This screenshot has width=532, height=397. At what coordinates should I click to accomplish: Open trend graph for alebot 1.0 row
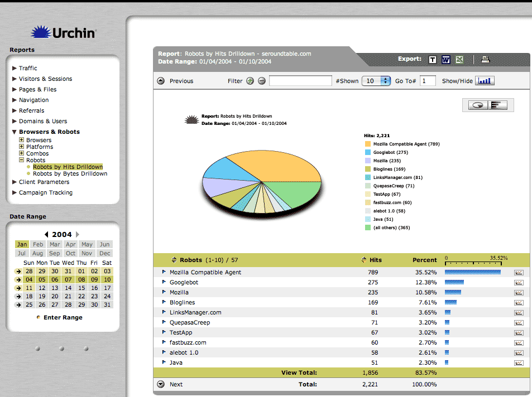click(519, 353)
